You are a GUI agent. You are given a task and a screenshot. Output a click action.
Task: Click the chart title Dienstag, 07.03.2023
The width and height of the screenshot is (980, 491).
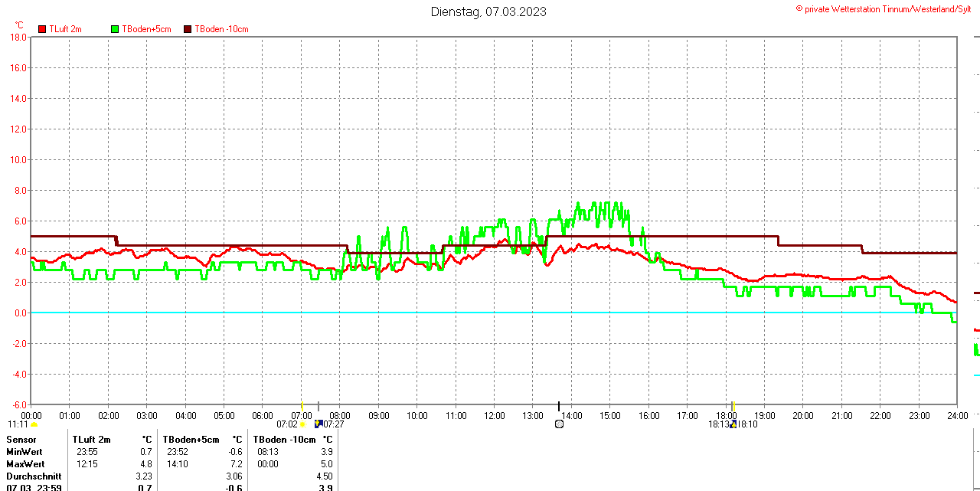[x=488, y=11]
